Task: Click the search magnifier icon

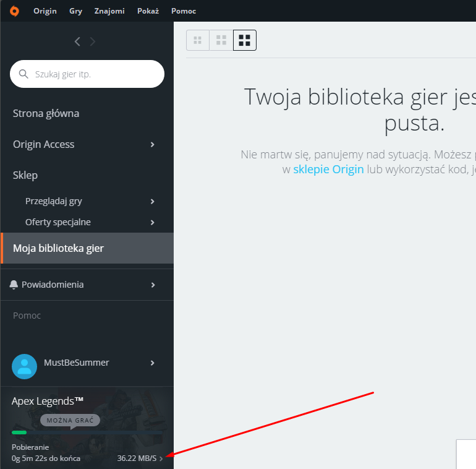Action: (x=23, y=74)
